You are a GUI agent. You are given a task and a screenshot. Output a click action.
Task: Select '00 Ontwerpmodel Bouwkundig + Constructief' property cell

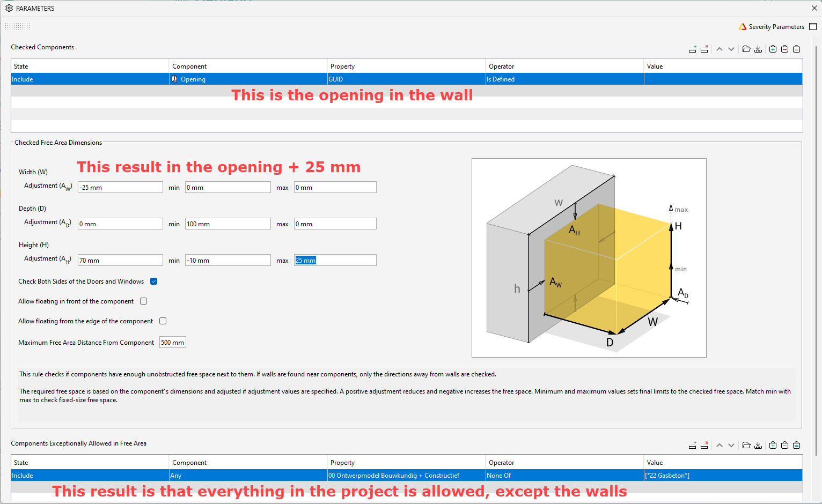click(407, 476)
